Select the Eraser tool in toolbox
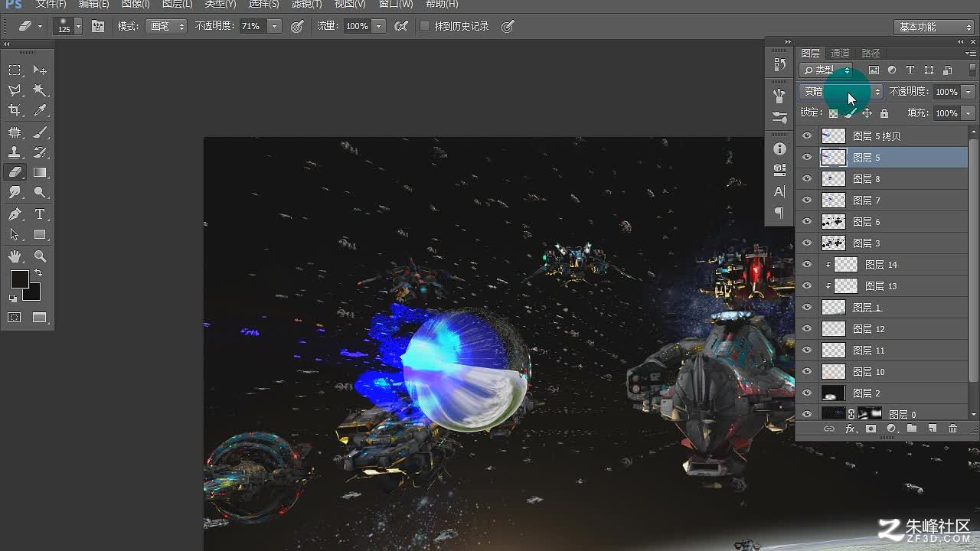This screenshot has height=551, width=980. 15,172
